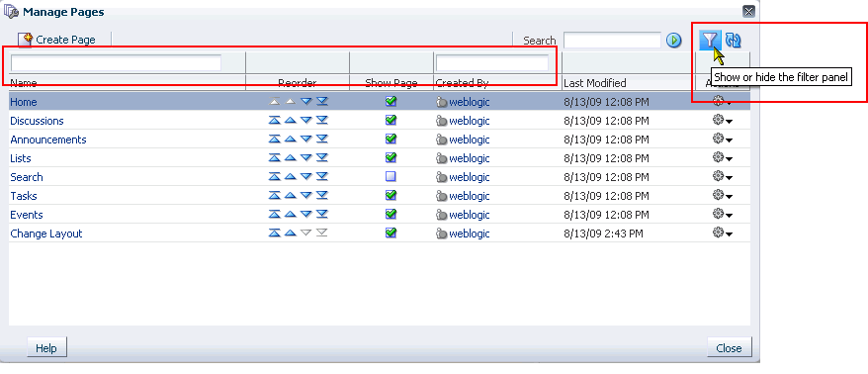The width and height of the screenshot is (868, 374).
Task: Move Search page to top
Action: (x=275, y=177)
